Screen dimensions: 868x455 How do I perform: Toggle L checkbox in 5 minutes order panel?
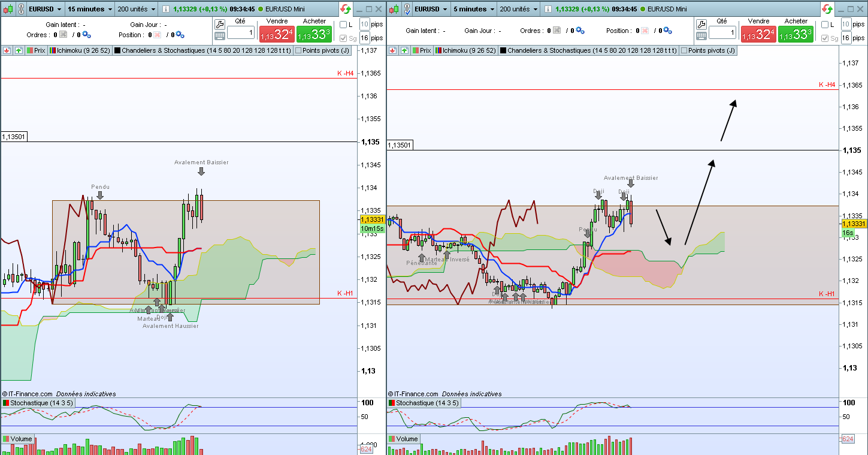pos(825,25)
